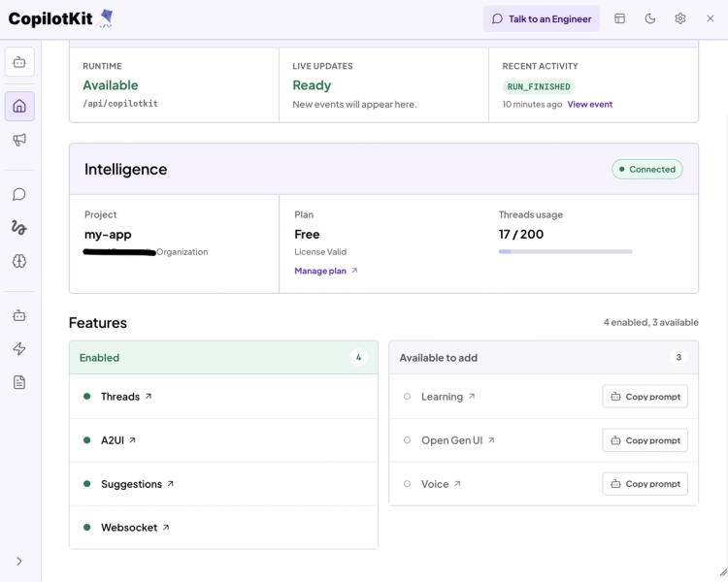
Task: Click the Learning feature circle indicator
Action: [407, 397]
